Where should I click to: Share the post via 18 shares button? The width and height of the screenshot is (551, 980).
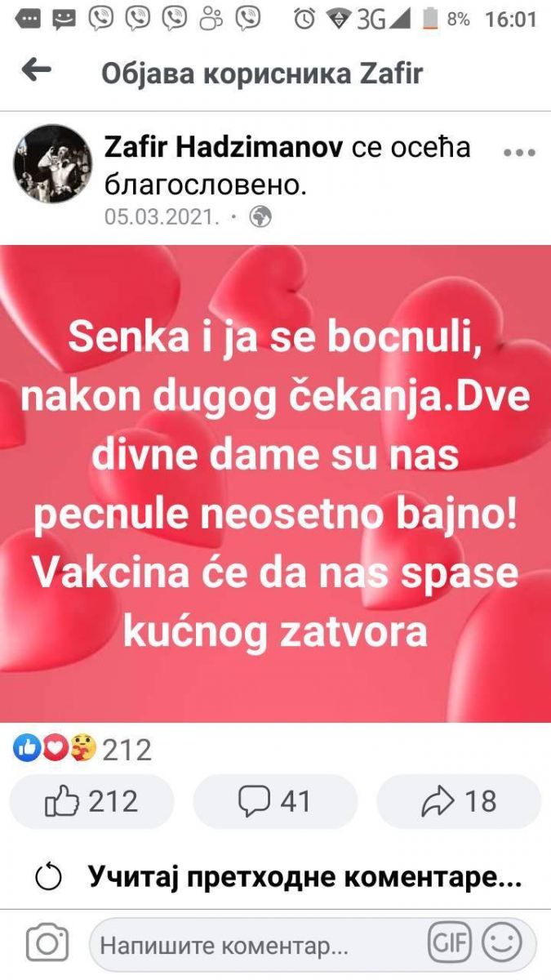point(459,802)
